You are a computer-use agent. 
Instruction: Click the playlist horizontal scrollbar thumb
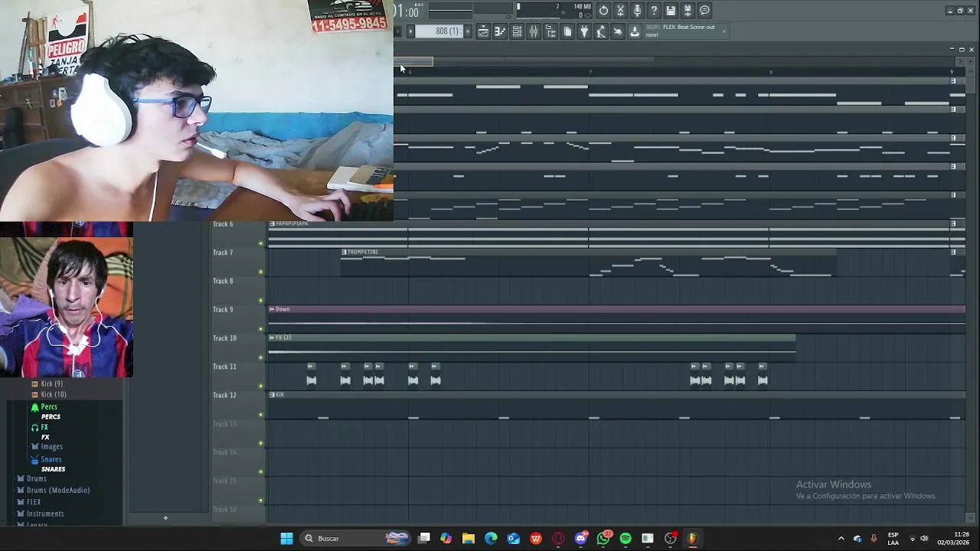[413, 61]
